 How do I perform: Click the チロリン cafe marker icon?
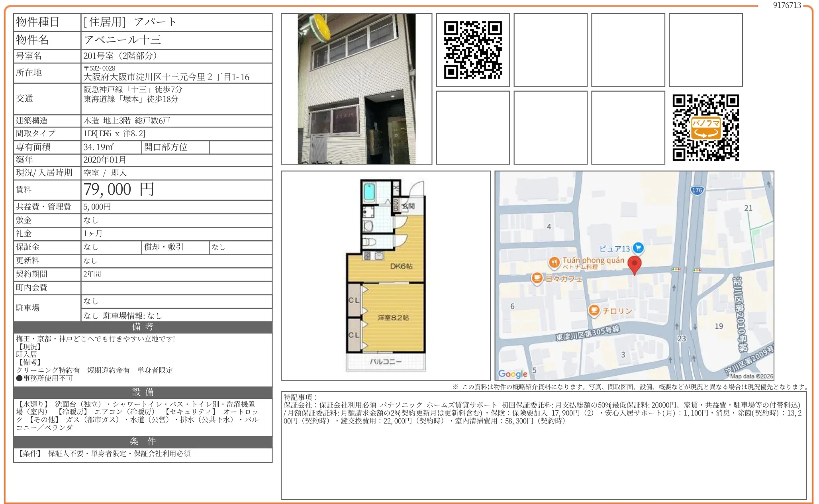click(x=594, y=310)
